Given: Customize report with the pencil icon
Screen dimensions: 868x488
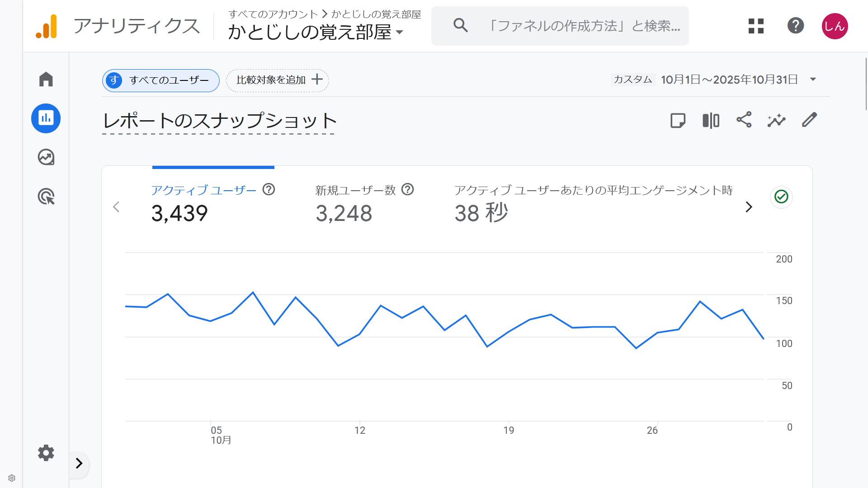Looking at the screenshot, I should (809, 120).
